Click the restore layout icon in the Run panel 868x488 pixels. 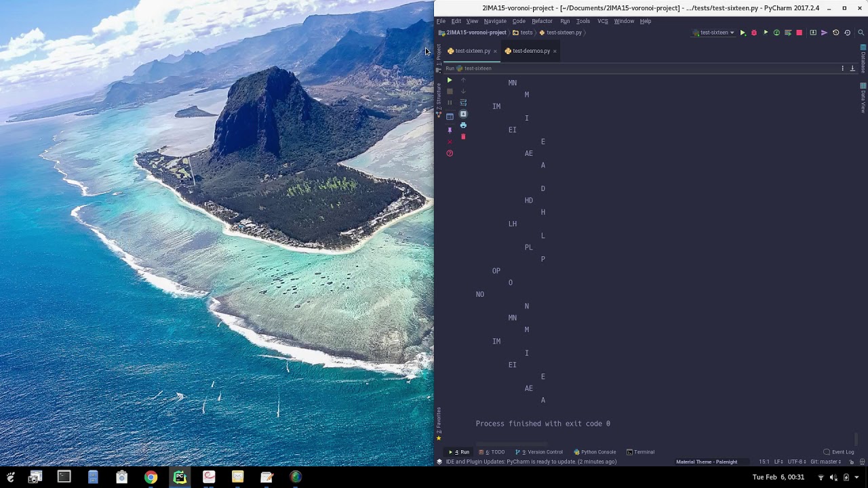(449, 117)
